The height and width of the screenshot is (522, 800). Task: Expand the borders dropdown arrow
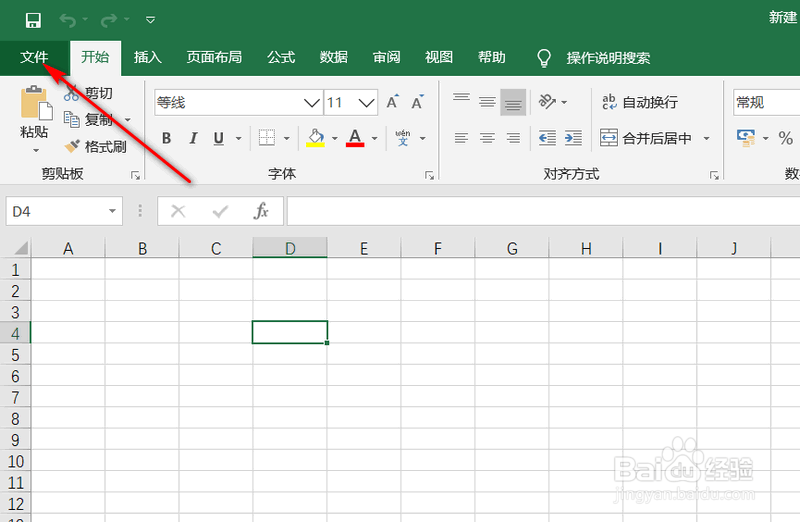(287, 138)
